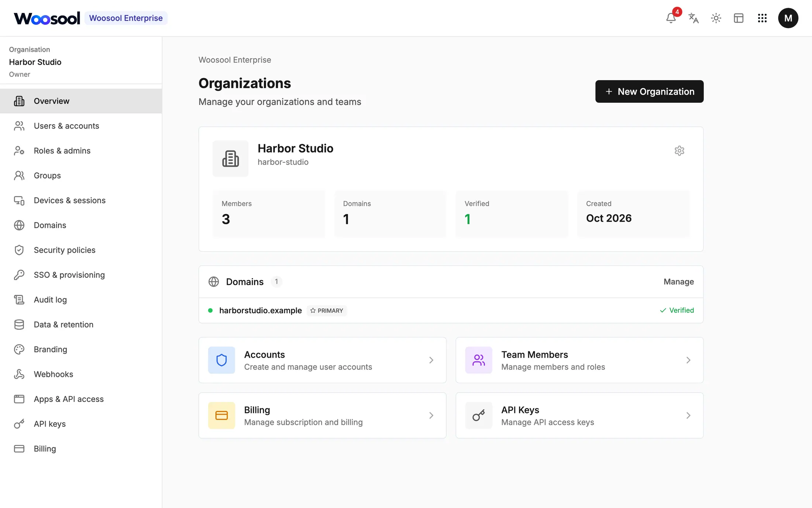The height and width of the screenshot is (508, 812).
Task: Click the Harbor Studio building thumbnail
Action: pyautogui.click(x=231, y=158)
